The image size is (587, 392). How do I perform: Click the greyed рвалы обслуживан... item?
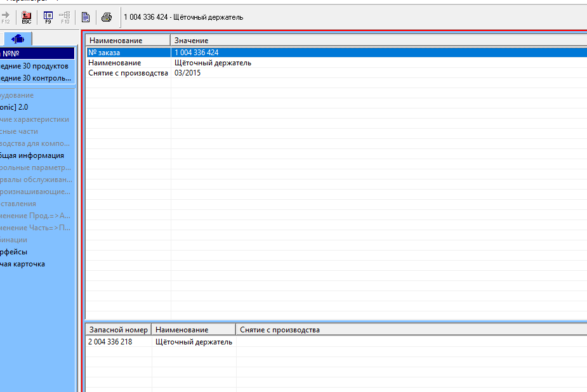tap(37, 180)
